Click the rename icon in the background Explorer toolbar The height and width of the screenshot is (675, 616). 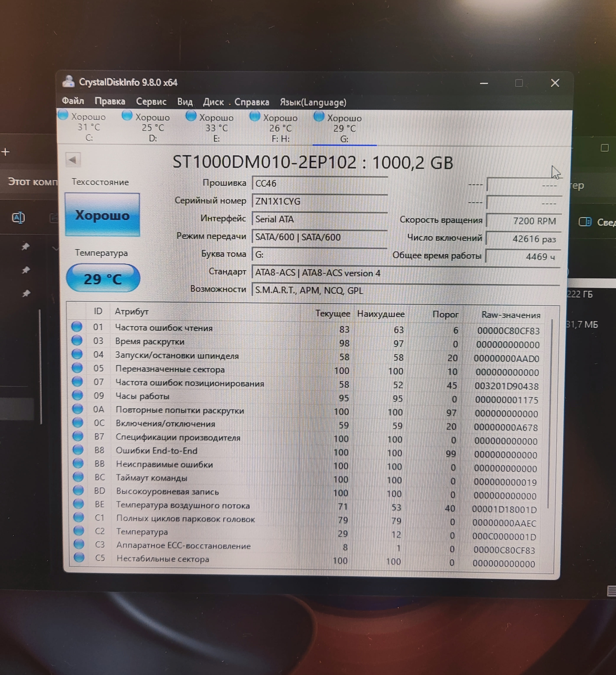click(x=18, y=218)
